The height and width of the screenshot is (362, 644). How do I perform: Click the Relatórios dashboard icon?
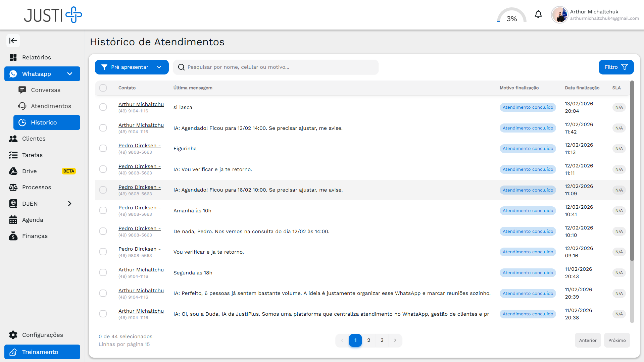click(x=13, y=57)
